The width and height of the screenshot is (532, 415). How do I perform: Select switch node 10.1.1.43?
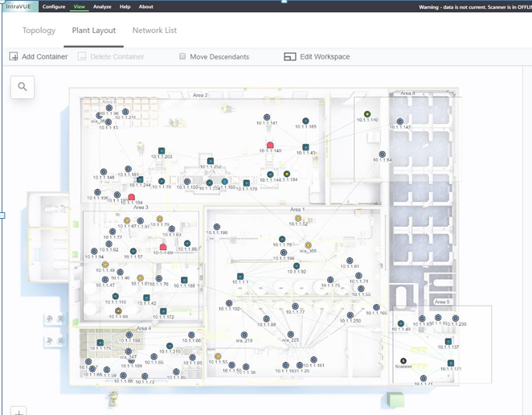click(x=305, y=147)
